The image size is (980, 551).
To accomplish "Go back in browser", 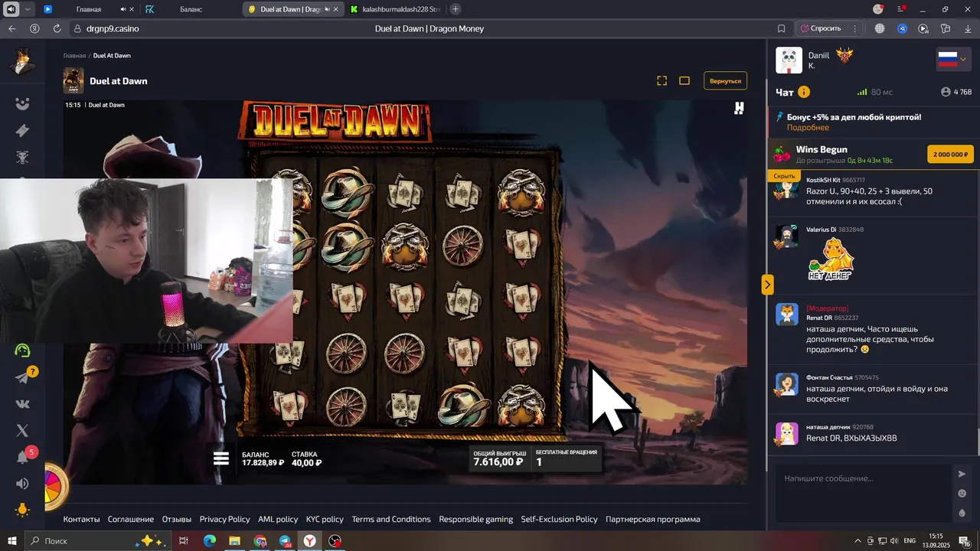I will click(11, 28).
